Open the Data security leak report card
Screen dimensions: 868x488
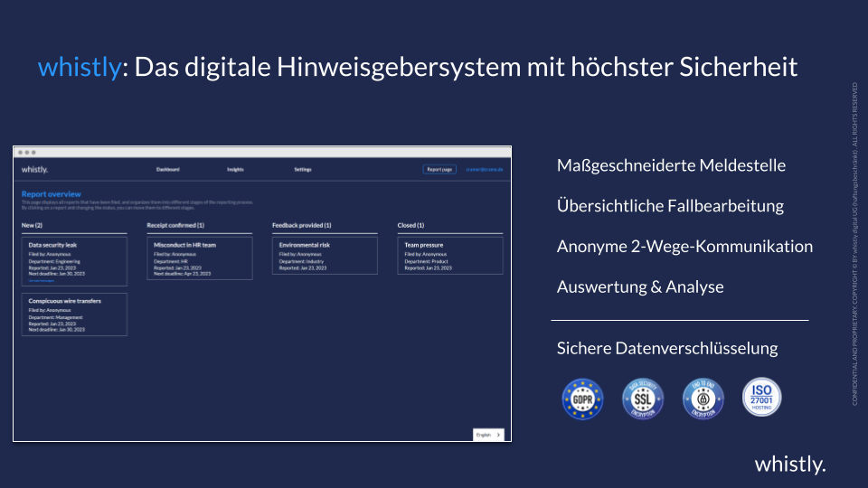tap(74, 261)
